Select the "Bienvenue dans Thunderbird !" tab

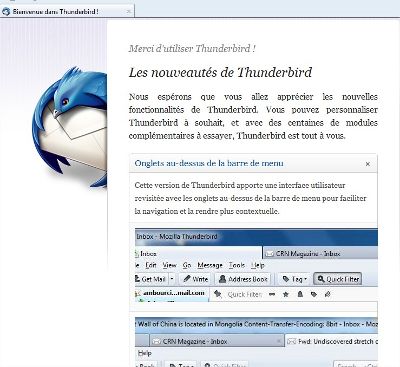coord(67,11)
